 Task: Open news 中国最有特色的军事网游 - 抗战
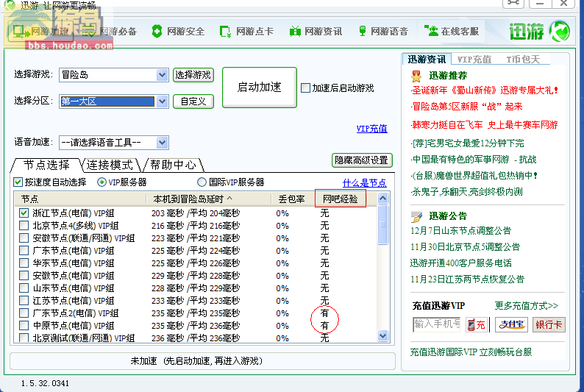point(474,160)
